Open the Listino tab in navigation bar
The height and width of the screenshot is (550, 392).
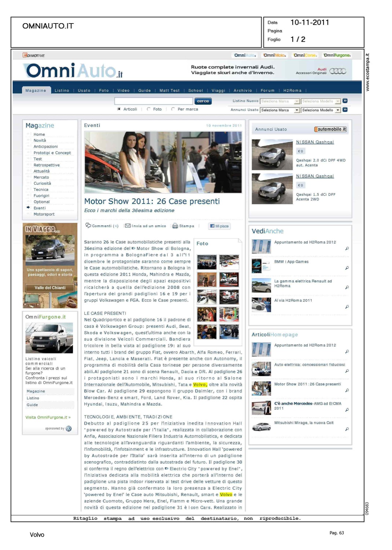pyautogui.click(x=62, y=91)
